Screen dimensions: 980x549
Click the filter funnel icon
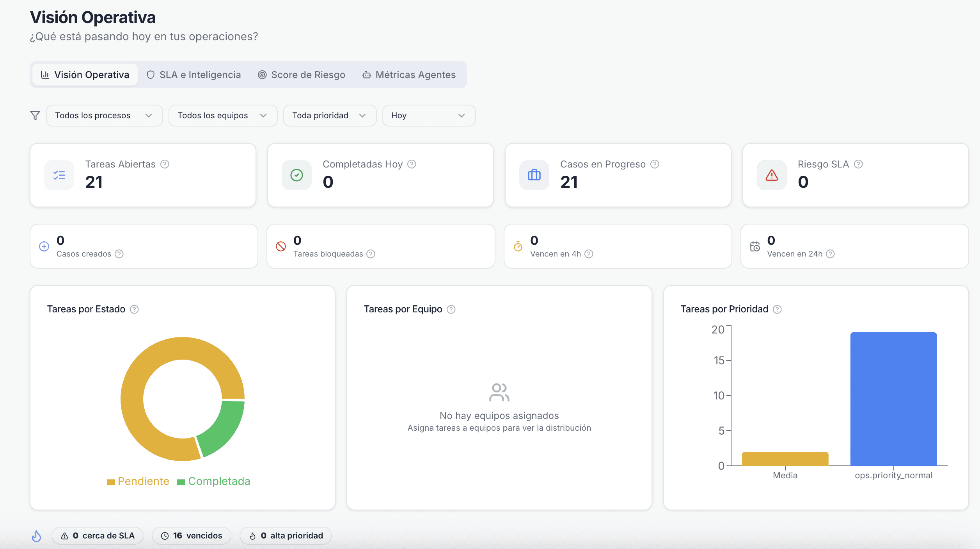[x=35, y=116]
